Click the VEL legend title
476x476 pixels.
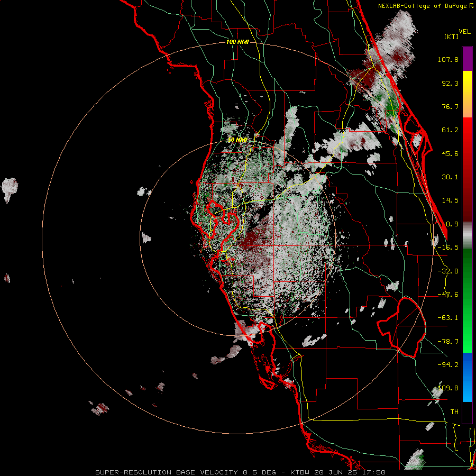click(464, 32)
